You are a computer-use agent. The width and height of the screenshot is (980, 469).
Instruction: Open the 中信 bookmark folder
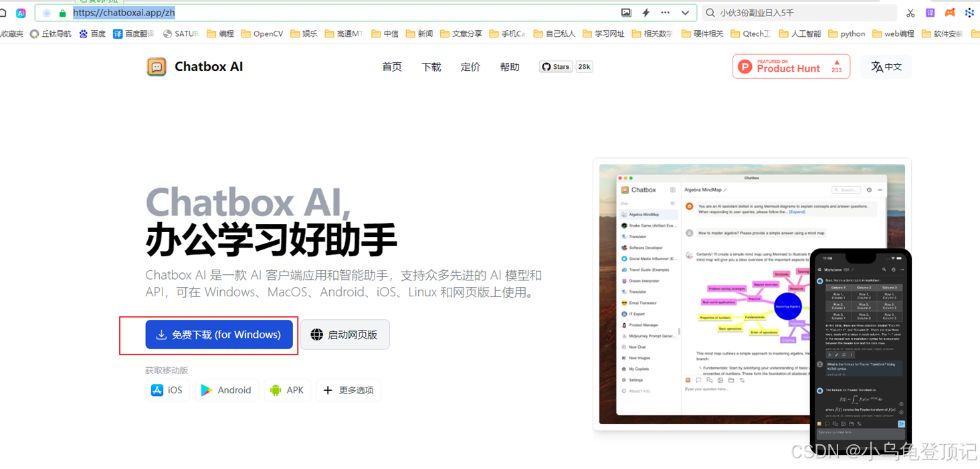coord(385,33)
